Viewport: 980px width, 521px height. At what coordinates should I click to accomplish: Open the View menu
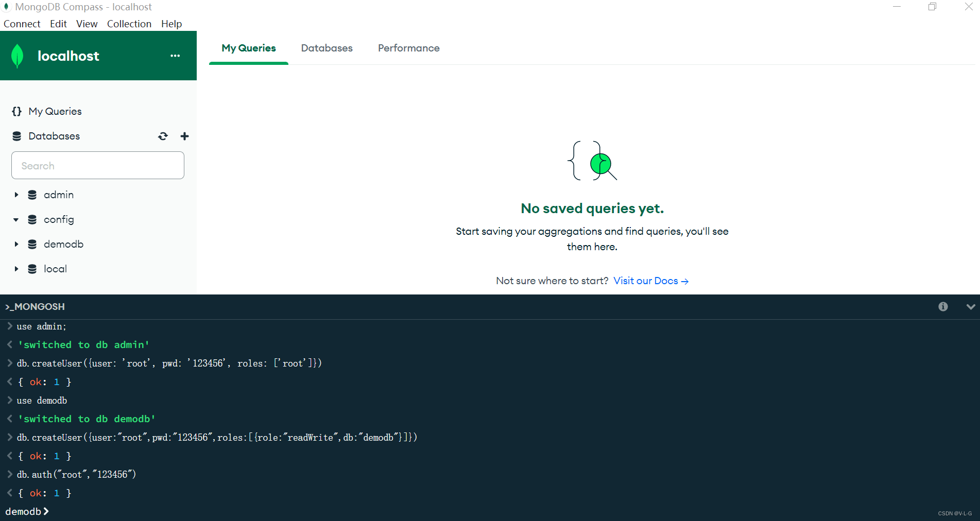(x=87, y=24)
